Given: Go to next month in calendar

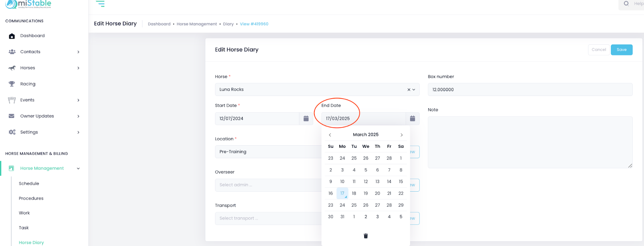Looking at the screenshot, I should tap(401, 135).
